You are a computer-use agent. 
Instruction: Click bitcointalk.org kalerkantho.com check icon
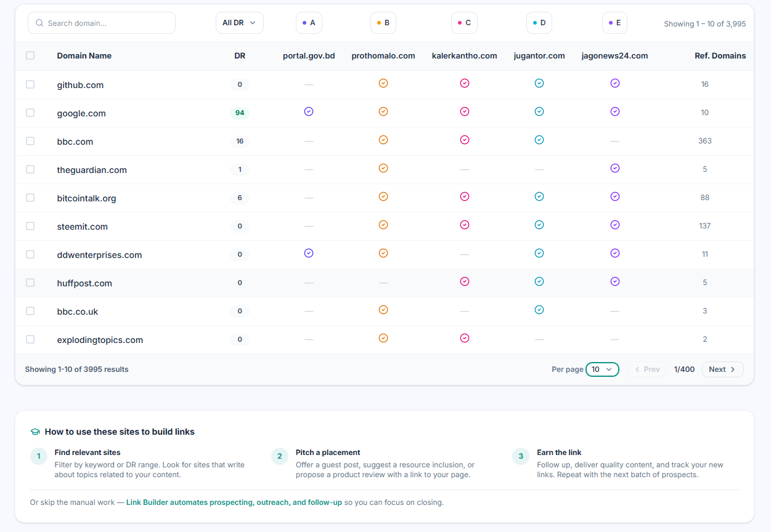tap(465, 196)
